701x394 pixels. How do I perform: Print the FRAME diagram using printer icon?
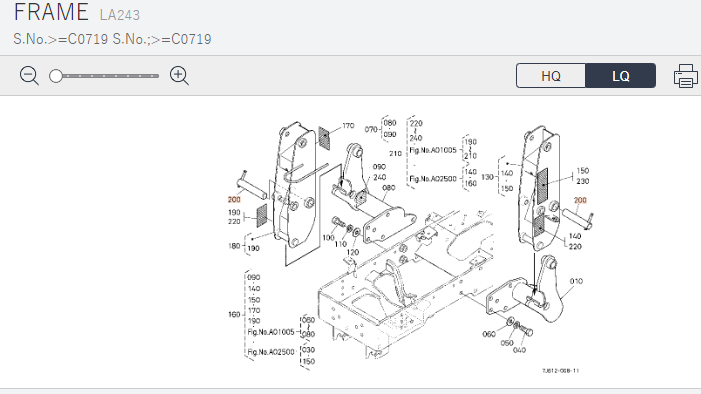click(685, 76)
